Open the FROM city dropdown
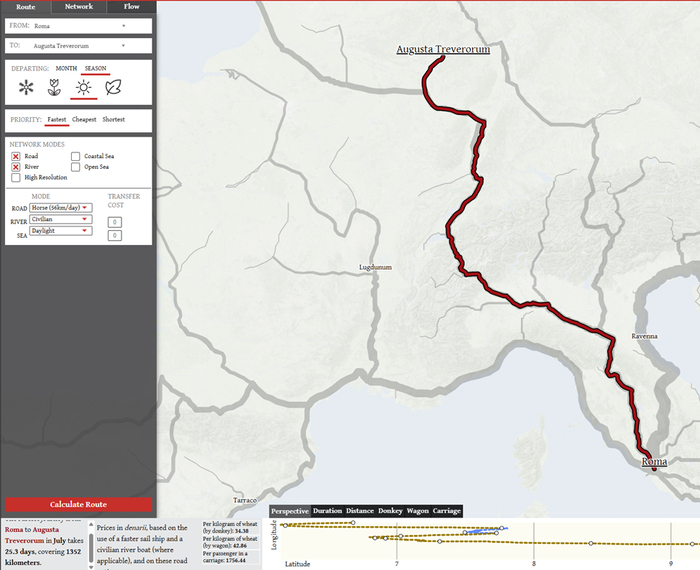 coord(78,26)
